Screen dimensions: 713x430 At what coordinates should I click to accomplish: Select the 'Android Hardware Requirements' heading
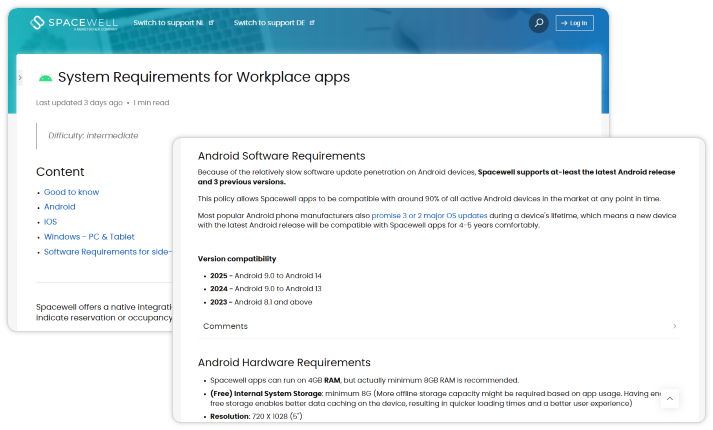(284, 362)
